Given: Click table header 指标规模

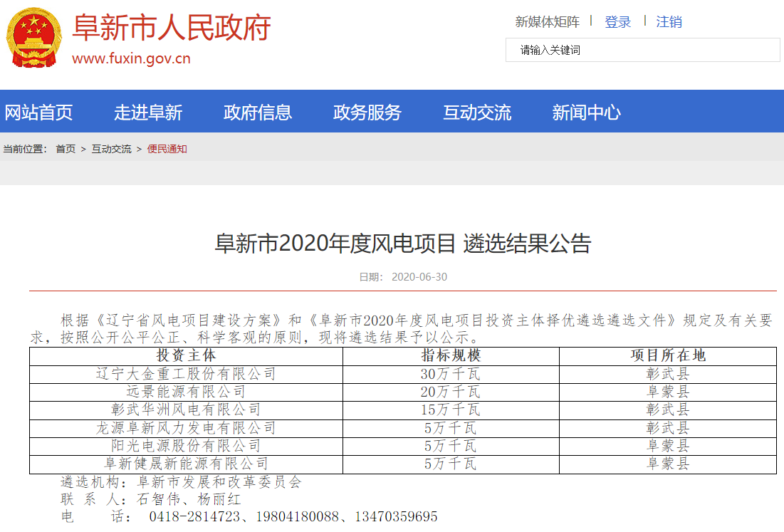Looking at the screenshot, I should pyautogui.click(x=451, y=355).
